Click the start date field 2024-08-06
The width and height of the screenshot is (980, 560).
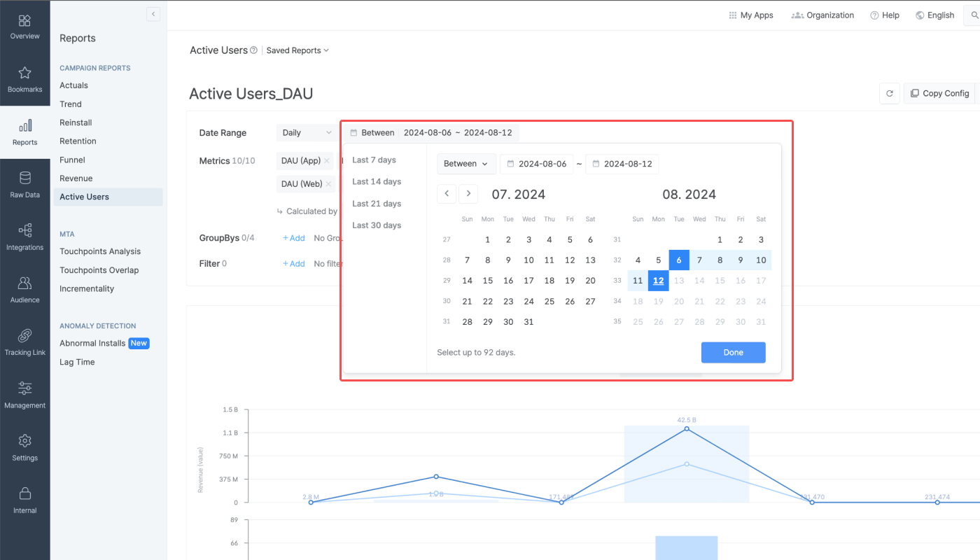click(x=537, y=164)
